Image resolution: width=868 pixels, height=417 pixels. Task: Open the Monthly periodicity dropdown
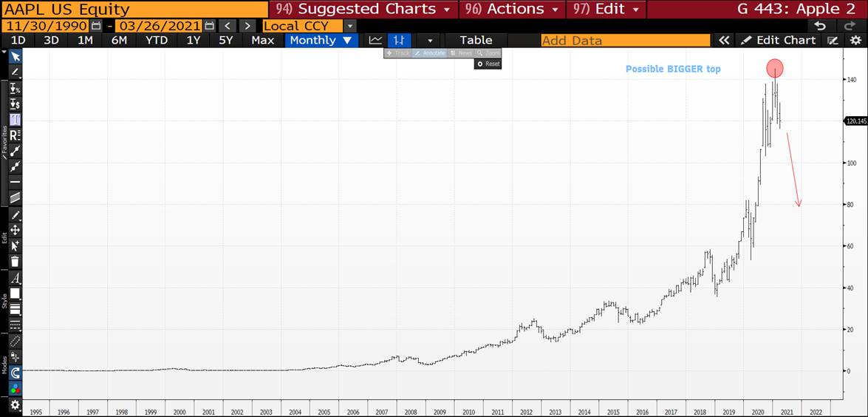pyautogui.click(x=321, y=41)
